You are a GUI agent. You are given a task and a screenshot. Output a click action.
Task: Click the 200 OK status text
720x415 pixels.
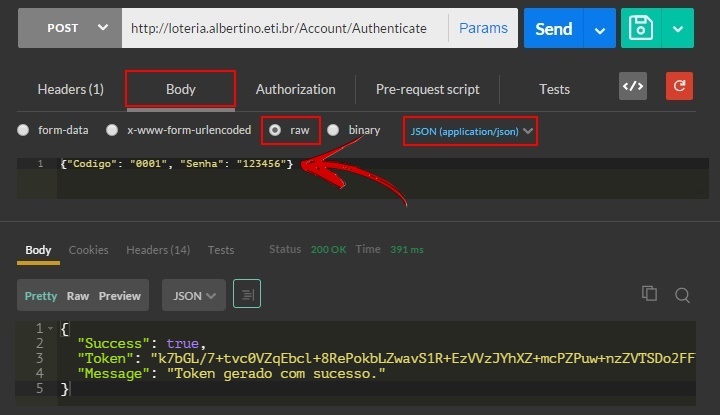tap(328, 250)
